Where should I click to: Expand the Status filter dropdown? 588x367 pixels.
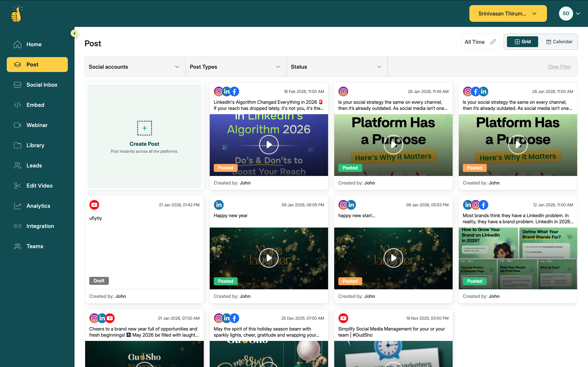(337, 67)
